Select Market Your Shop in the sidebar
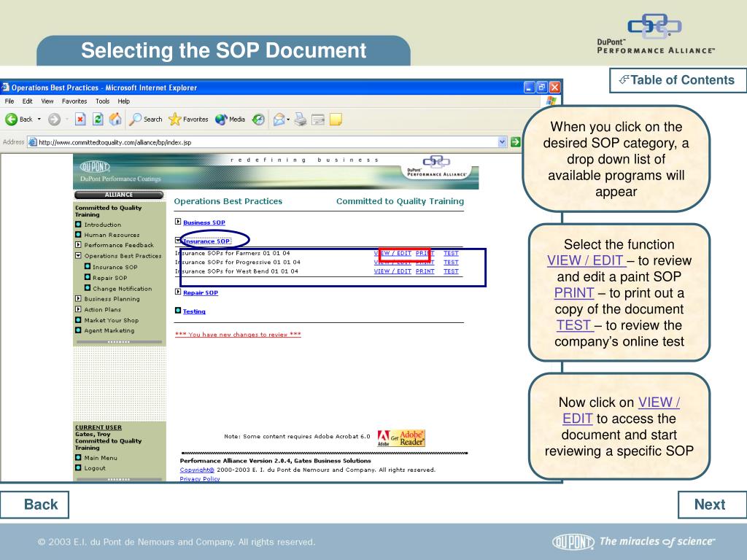The height and width of the screenshot is (560, 747). 112,321
